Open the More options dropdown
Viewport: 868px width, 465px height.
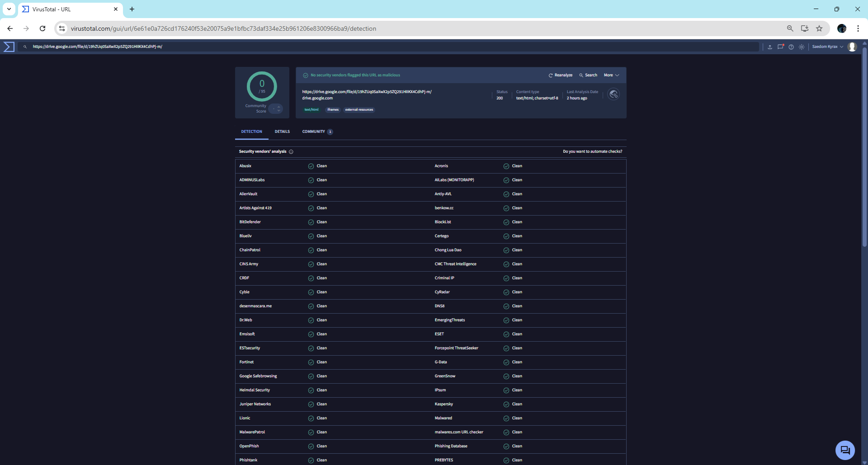(611, 75)
